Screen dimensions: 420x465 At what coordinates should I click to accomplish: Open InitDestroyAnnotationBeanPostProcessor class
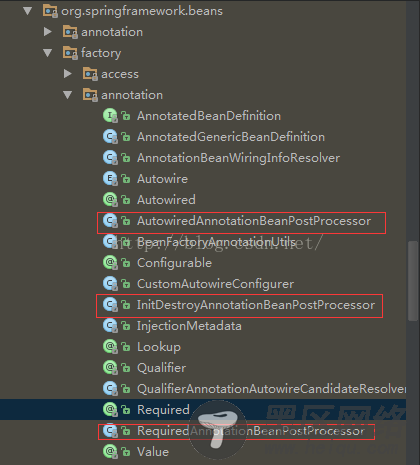(256, 305)
